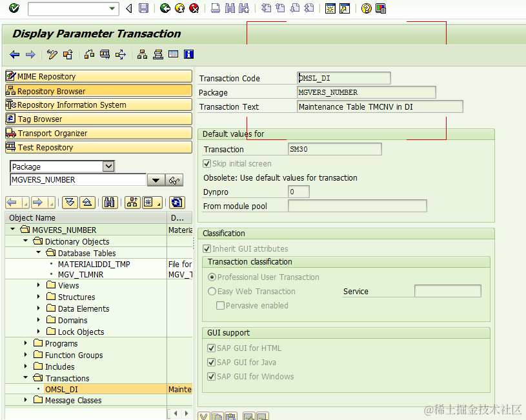Click Expand All Nodes icon in tree toolbar
Viewport: 526px width, 420px height.
[70, 203]
